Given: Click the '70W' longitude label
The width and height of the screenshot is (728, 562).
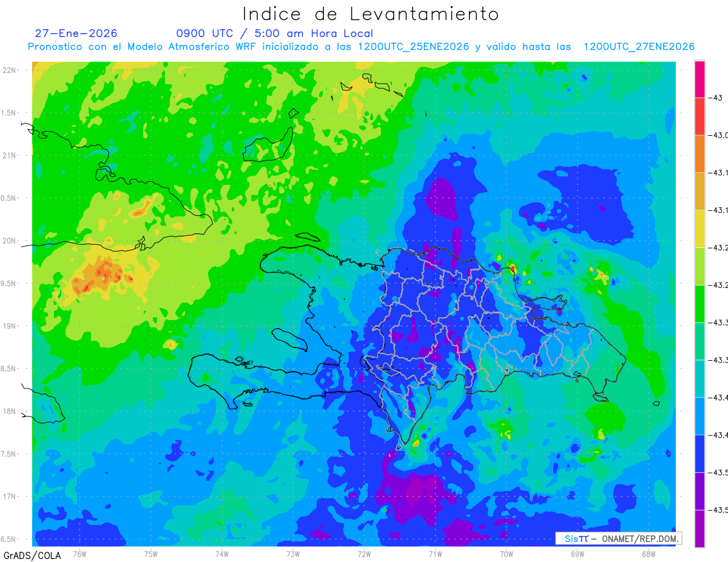Looking at the screenshot, I should click(507, 554).
